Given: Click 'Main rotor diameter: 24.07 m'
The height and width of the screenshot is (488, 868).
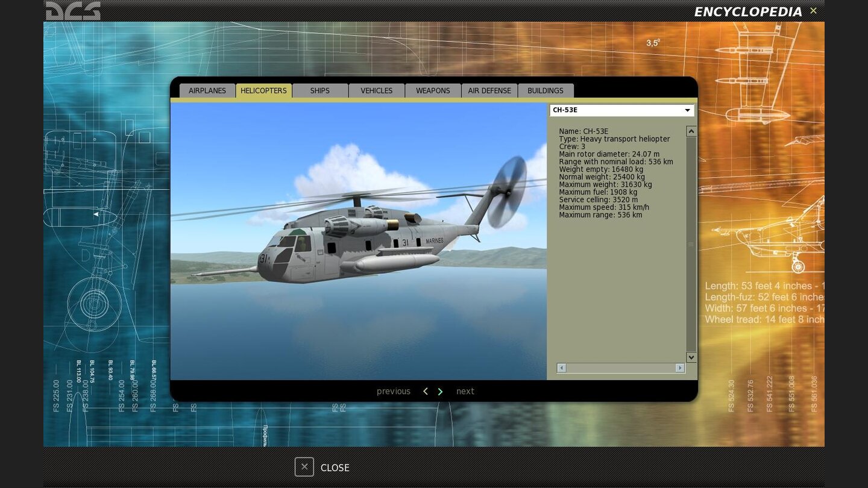Looking at the screenshot, I should (609, 154).
